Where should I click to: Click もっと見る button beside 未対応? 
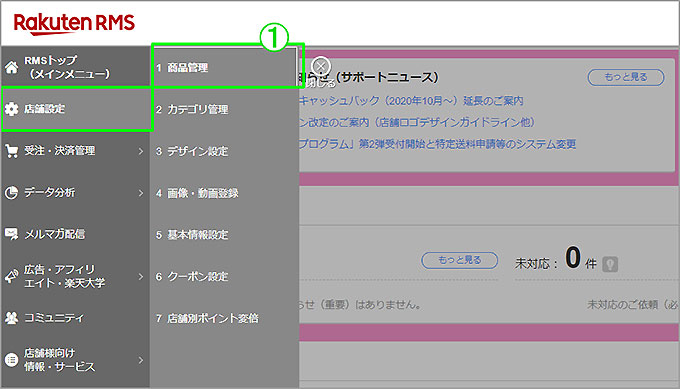pos(459,260)
